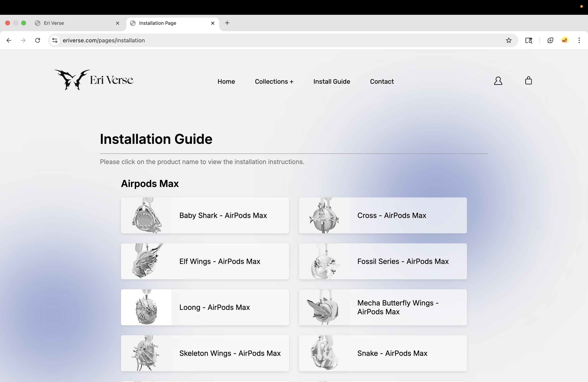Viewport: 588px width, 382px height.
Task: Open Baby Shark - AirPods Max instructions
Action: [x=223, y=215]
